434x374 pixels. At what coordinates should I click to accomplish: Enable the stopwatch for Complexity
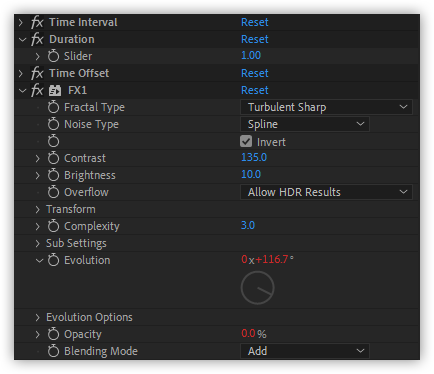point(53,226)
